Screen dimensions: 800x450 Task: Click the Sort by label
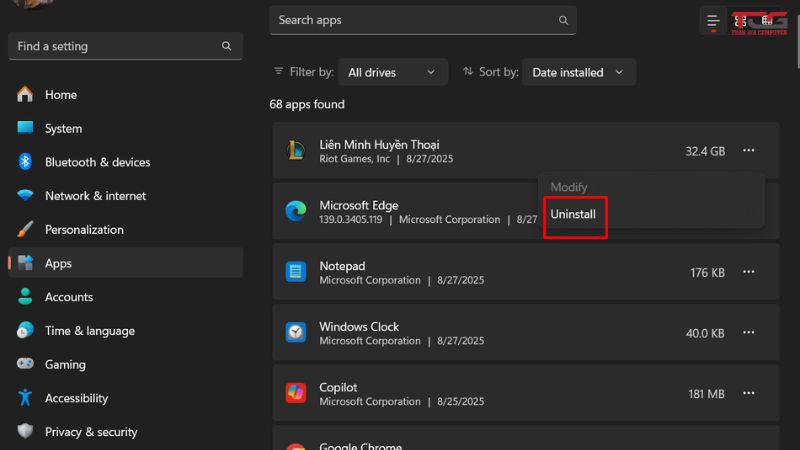(x=498, y=72)
